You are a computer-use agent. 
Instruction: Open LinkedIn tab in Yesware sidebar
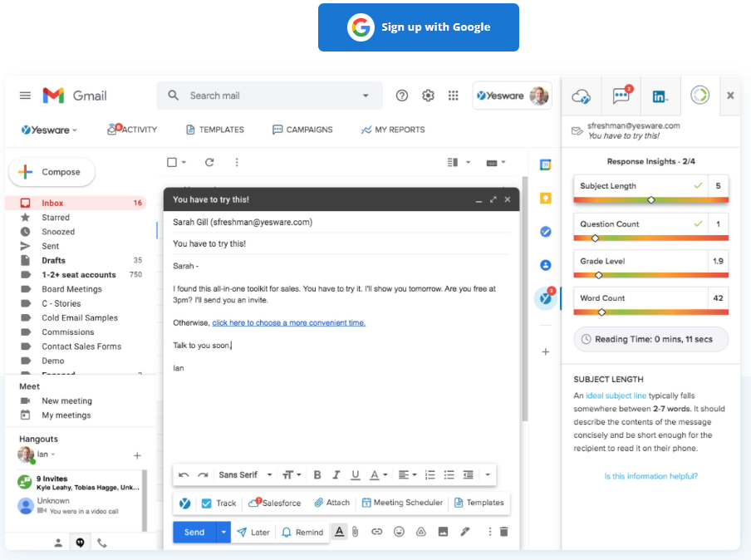click(660, 96)
